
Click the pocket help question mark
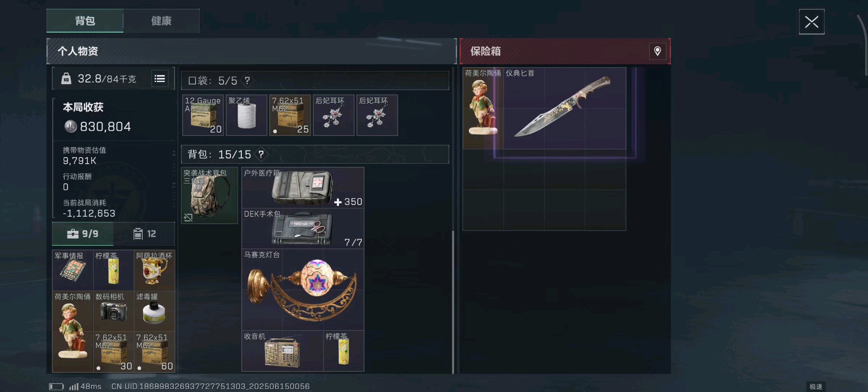click(x=247, y=80)
